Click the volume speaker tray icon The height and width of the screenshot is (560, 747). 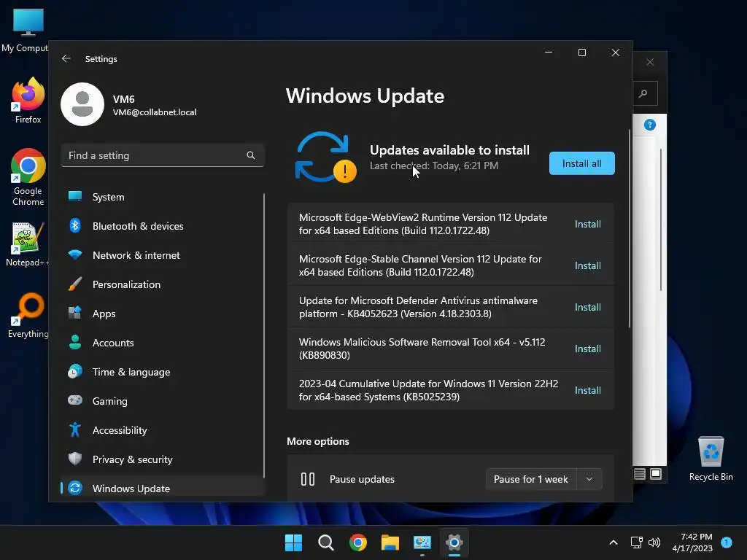click(654, 542)
